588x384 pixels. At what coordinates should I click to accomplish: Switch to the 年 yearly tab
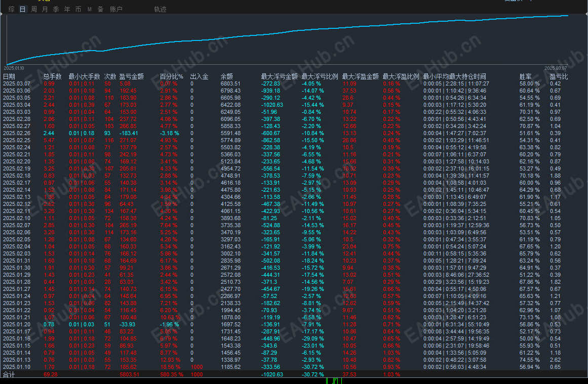pos(67,9)
